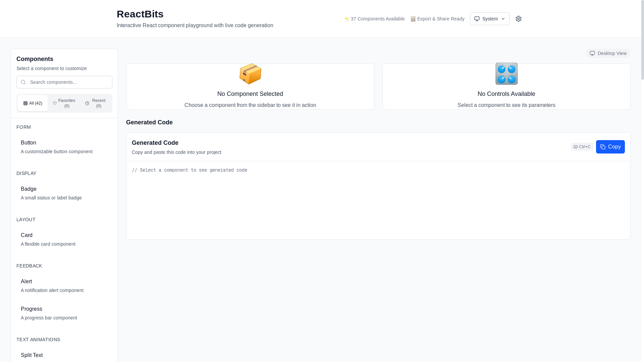Click the TEXT ANIMATIONS category label

click(38, 340)
